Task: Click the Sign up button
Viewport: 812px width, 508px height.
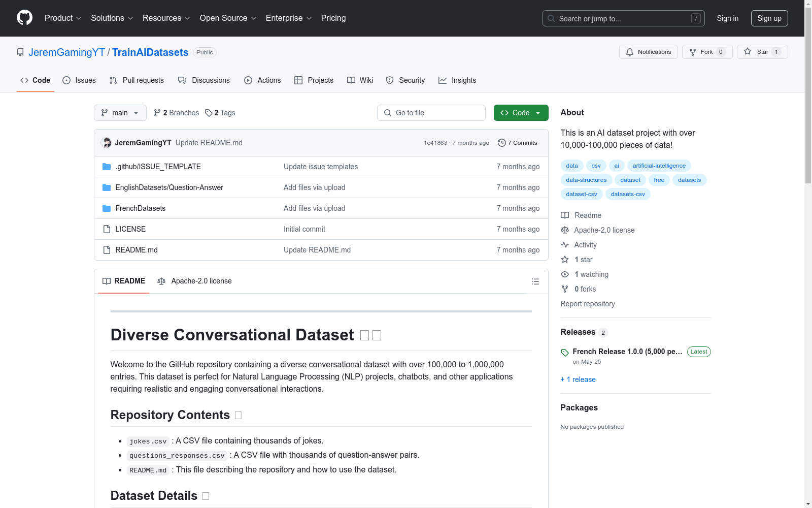Action: (x=769, y=18)
